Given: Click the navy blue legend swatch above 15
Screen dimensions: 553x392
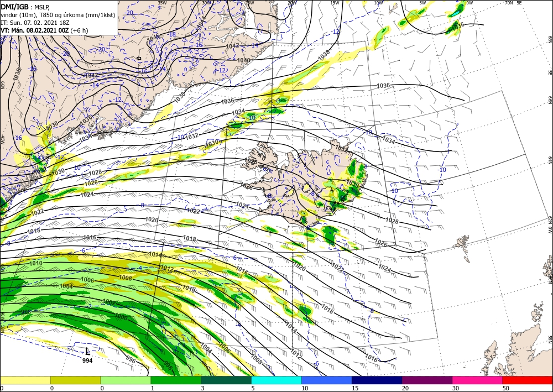Looking at the screenshot, I should click(377, 380).
